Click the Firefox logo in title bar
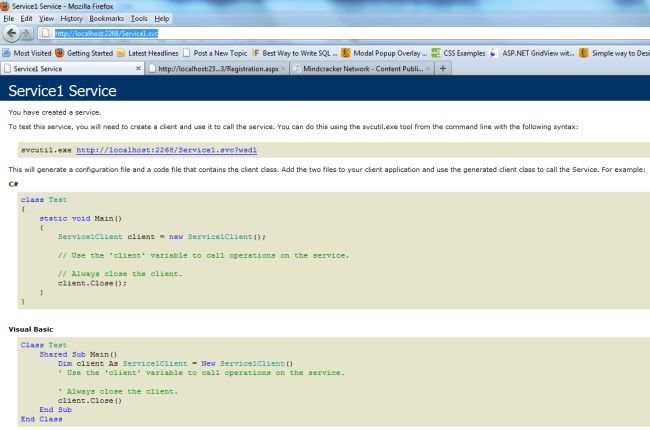Viewport: 650px width, 430px height. pos(5,6)
